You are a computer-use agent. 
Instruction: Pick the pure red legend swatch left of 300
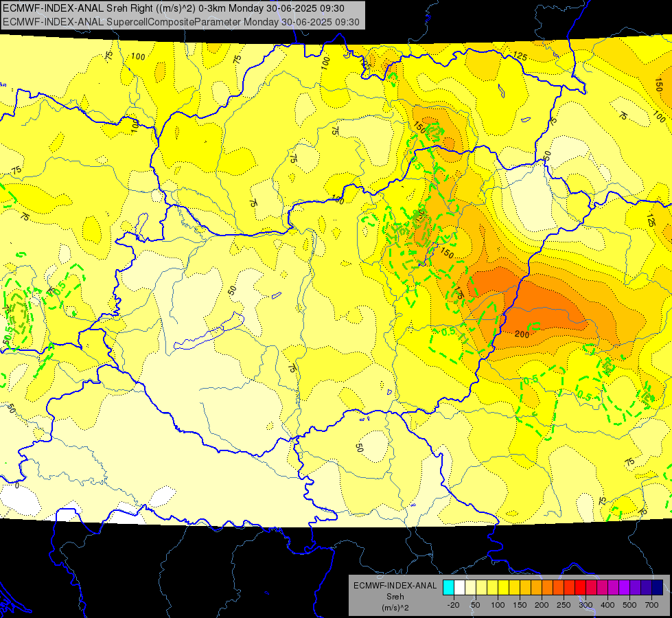580,587
